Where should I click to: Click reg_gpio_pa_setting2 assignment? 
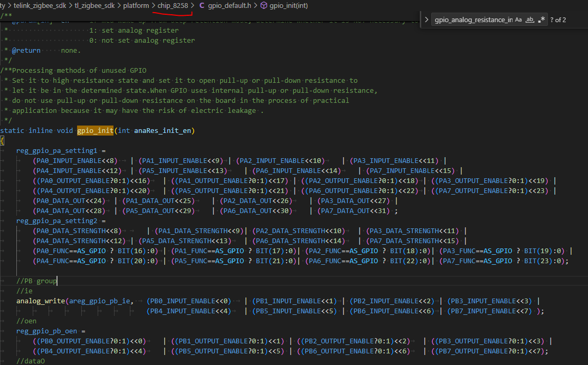[x=56, y=221]
